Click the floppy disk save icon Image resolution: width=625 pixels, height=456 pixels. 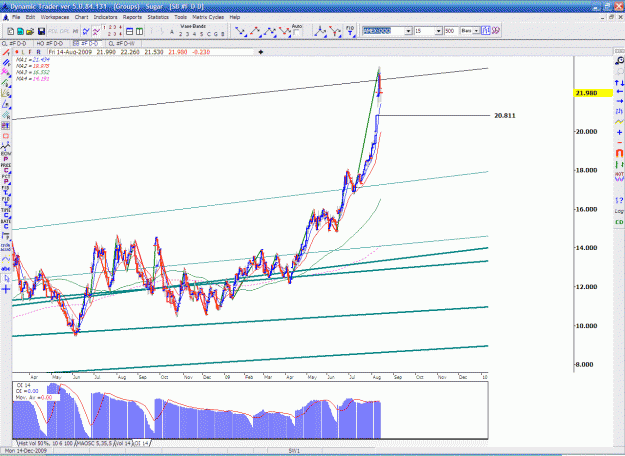(41, 31)
